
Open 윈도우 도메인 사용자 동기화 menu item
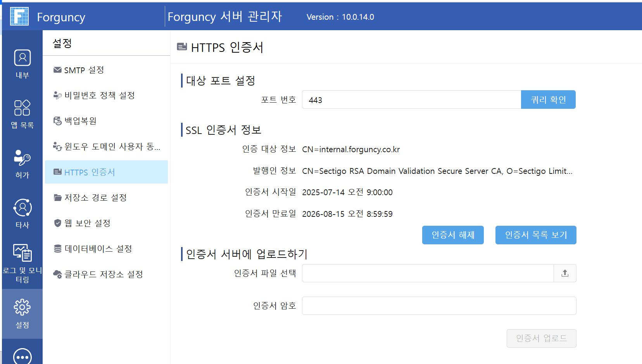106,146
